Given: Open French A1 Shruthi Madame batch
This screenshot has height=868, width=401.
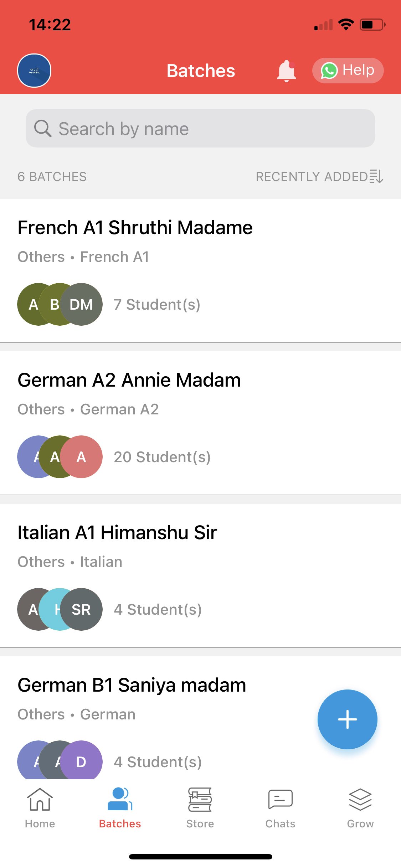Looking at the screenshot, I should [x=135, y=228].
